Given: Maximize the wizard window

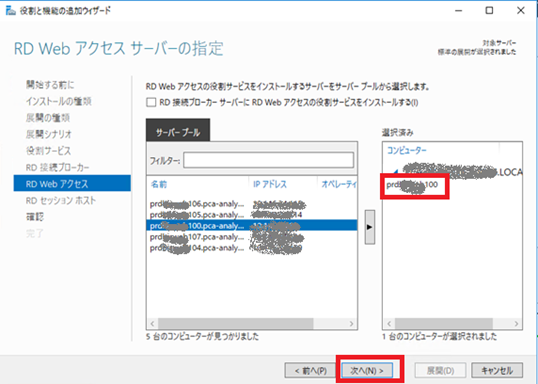Looking at the screenshot, I should click(489, 11).
